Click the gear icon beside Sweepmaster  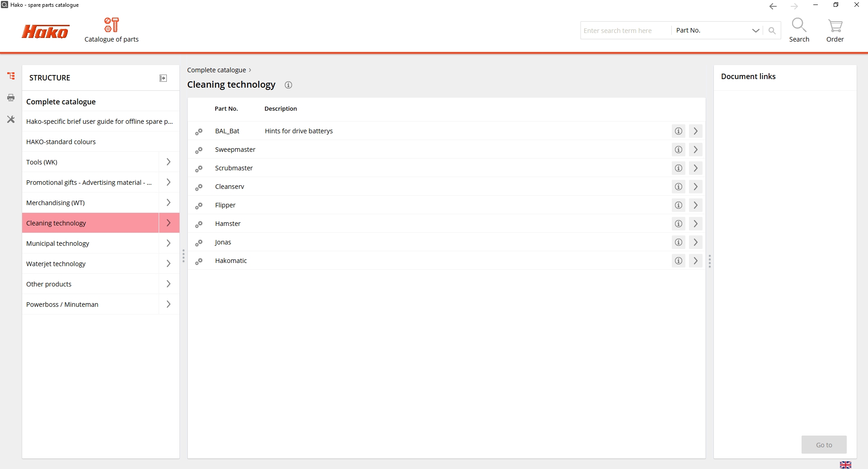click(199, 150)
